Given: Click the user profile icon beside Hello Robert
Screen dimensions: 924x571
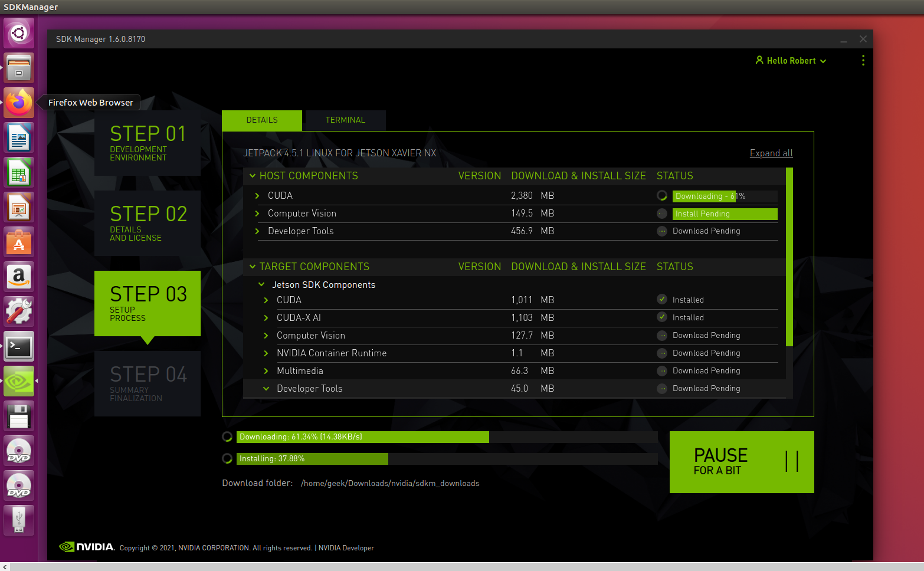Looking at the screenshot, I should point(759,60).
